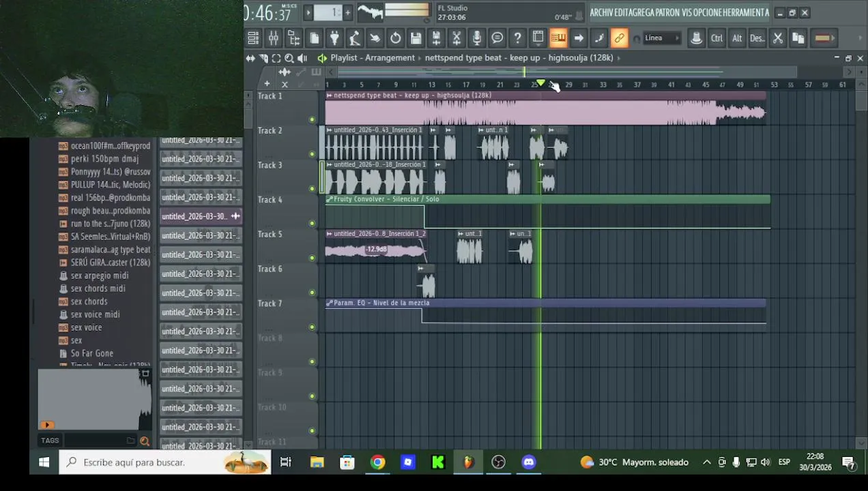The width and height of the screenshot is (868, 491).
Task: Click the paste clipboard icon
Action: (798, 38)
